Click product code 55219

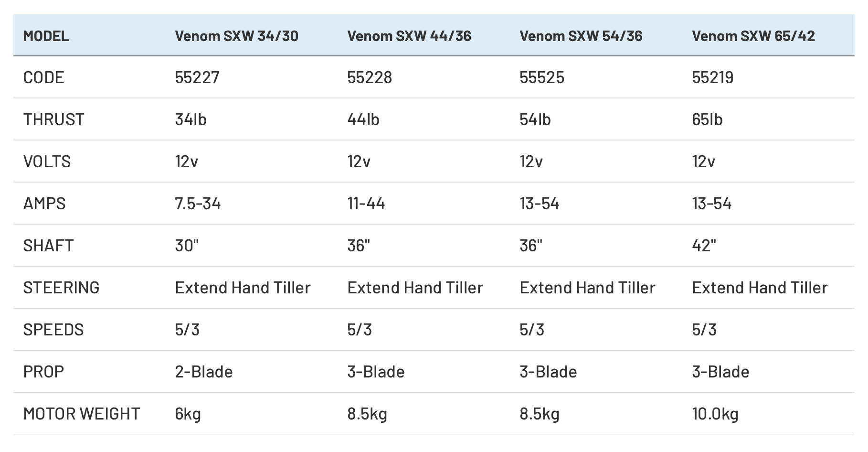(x=712, y=77)
